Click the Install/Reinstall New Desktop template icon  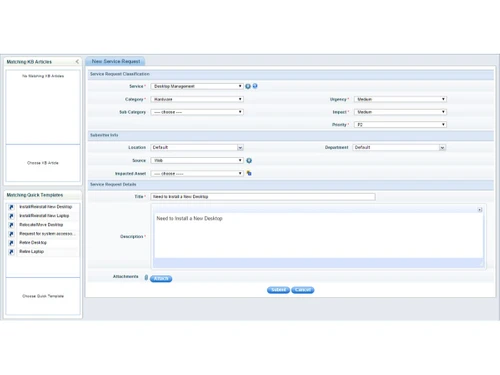coord(11,207)
